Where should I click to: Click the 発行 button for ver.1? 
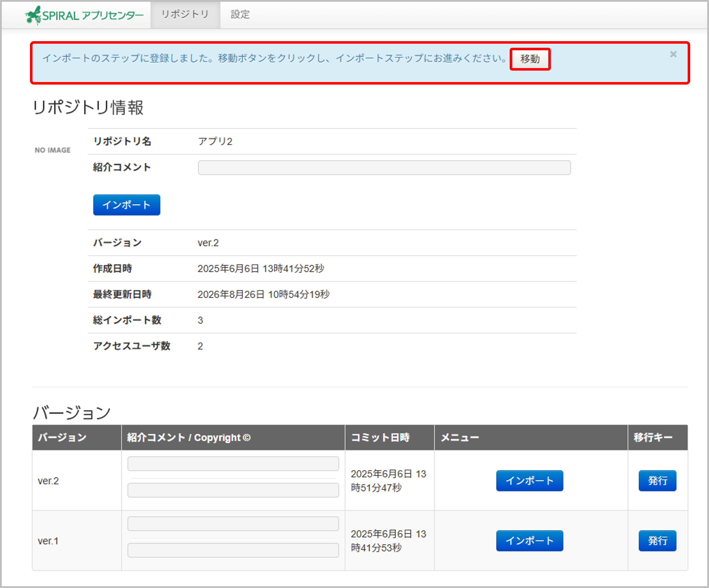click(657, 541)
